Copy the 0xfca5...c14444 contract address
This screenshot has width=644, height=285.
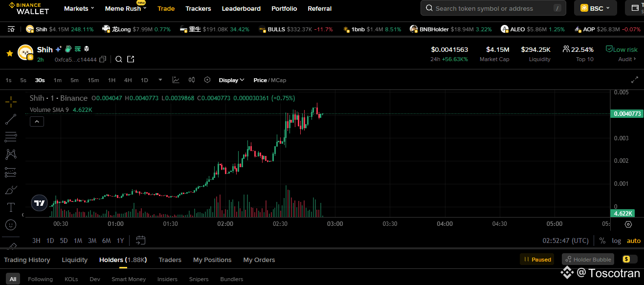click(103, 59)
